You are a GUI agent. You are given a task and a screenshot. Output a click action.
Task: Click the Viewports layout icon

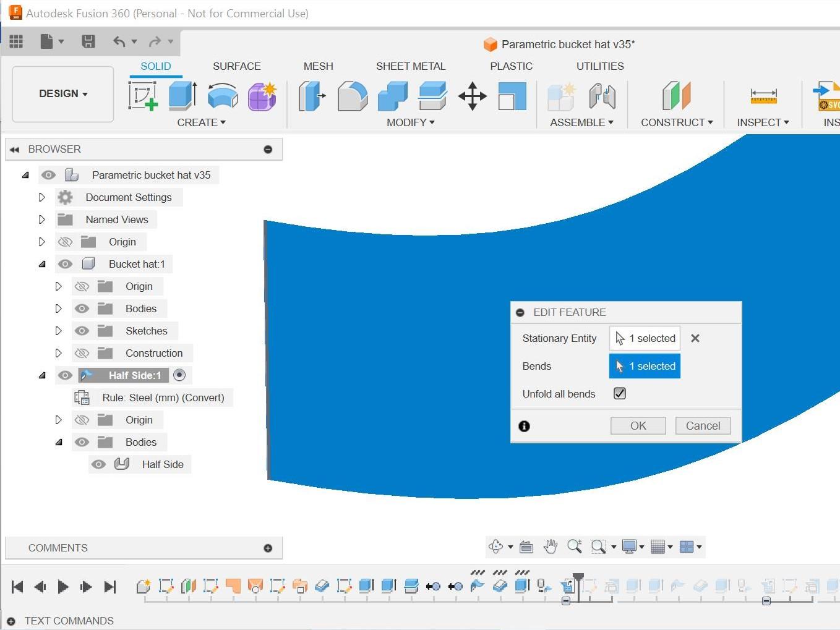(687, 547)
